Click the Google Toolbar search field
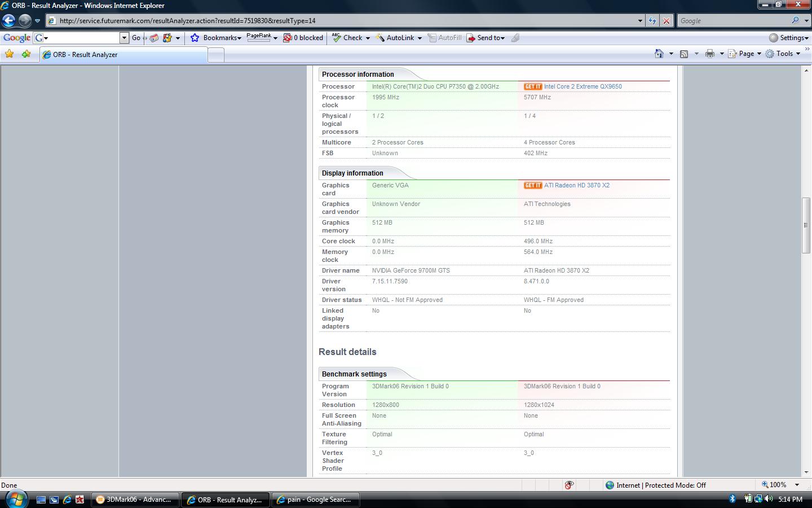Viewport: 812px width, 508px height. 81,38
